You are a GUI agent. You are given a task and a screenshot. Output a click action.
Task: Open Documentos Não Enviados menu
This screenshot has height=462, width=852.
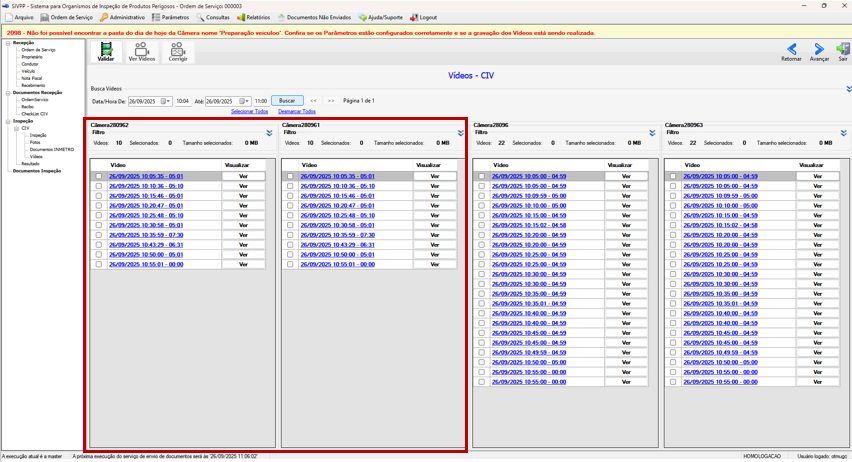point(314,17)
